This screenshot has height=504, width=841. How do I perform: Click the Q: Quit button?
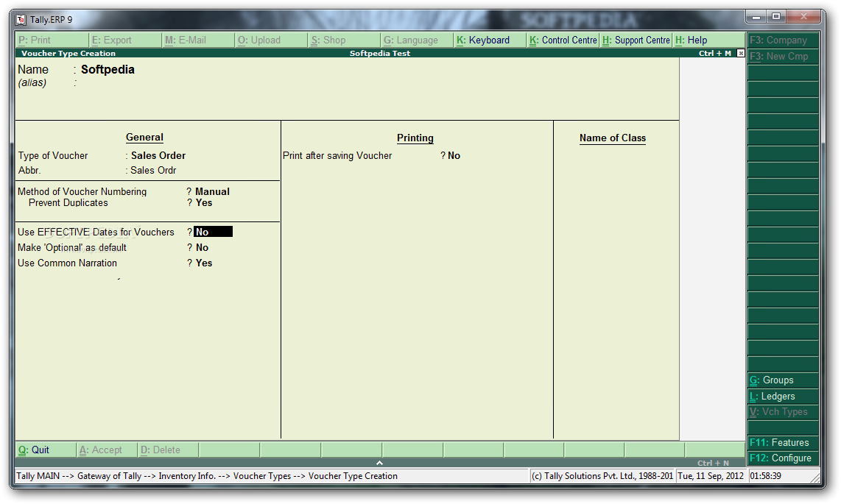point(46,450)
